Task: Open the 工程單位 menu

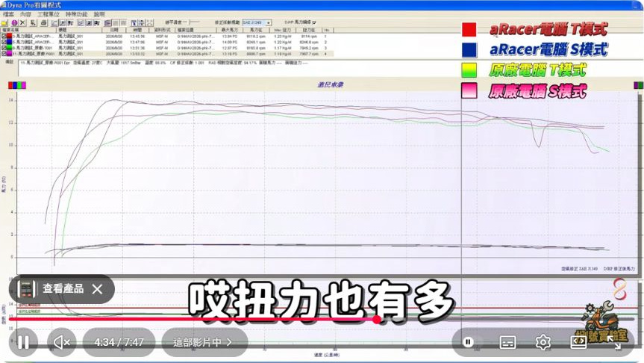Action: click(49, 14)
